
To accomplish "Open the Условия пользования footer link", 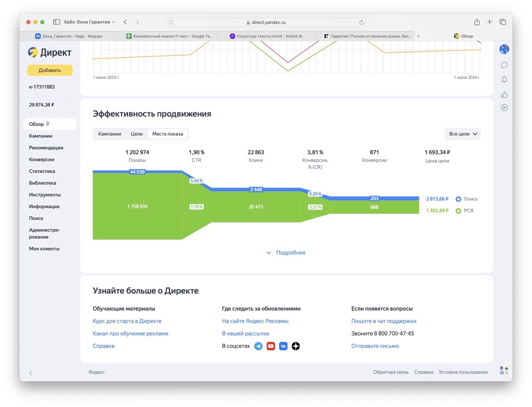I will tap(463, 372).
